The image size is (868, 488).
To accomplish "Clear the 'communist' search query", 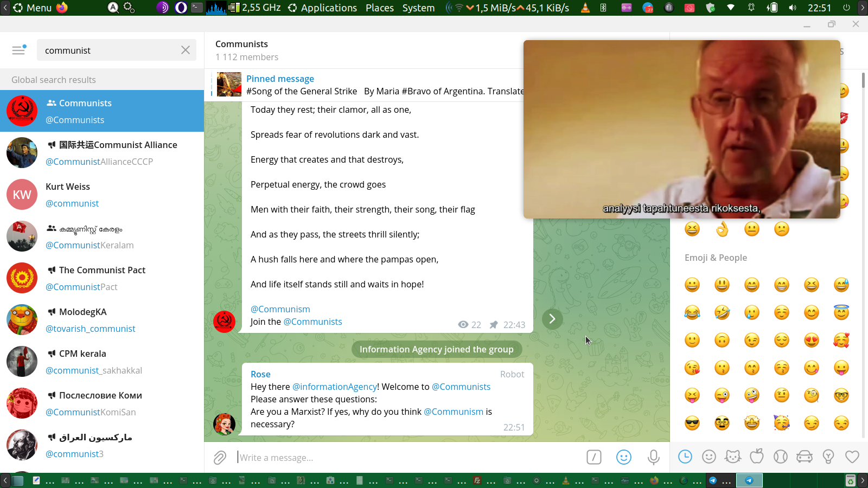I will coord(186,50).
